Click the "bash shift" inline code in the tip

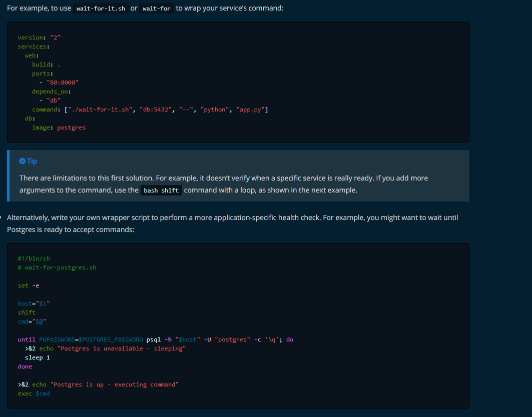(161, 190)
